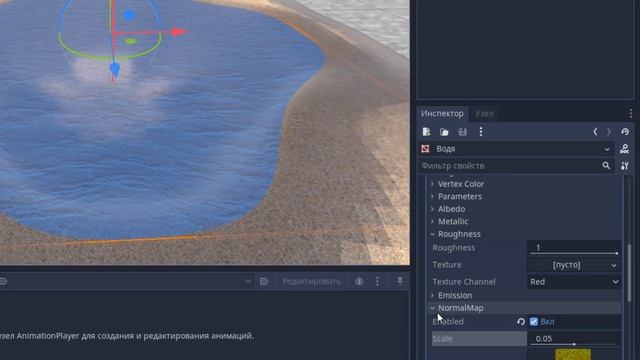The image size is (640, 360).
Task: Open Inspector dock three-dot menu
Action: coord(631,113)
